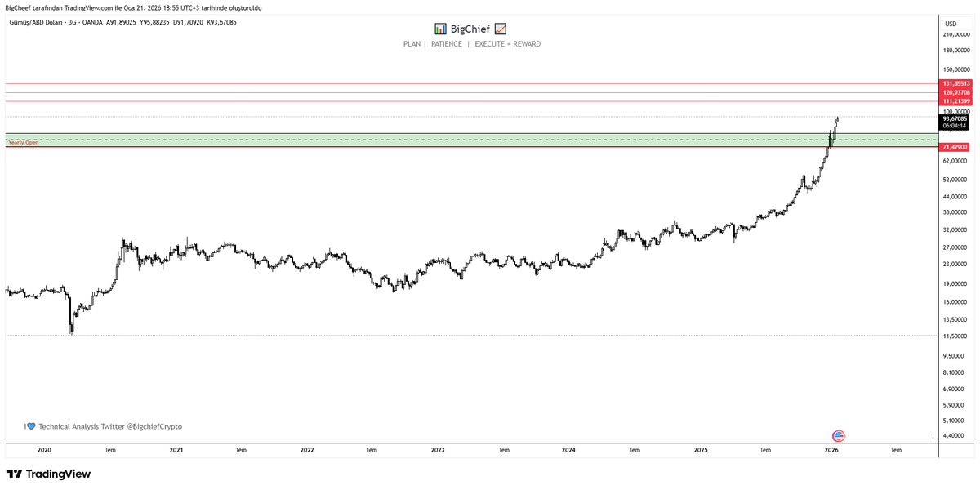980x490 pixels.
Task: Click the US flag event icon near 2026
Action: point(838,436)
